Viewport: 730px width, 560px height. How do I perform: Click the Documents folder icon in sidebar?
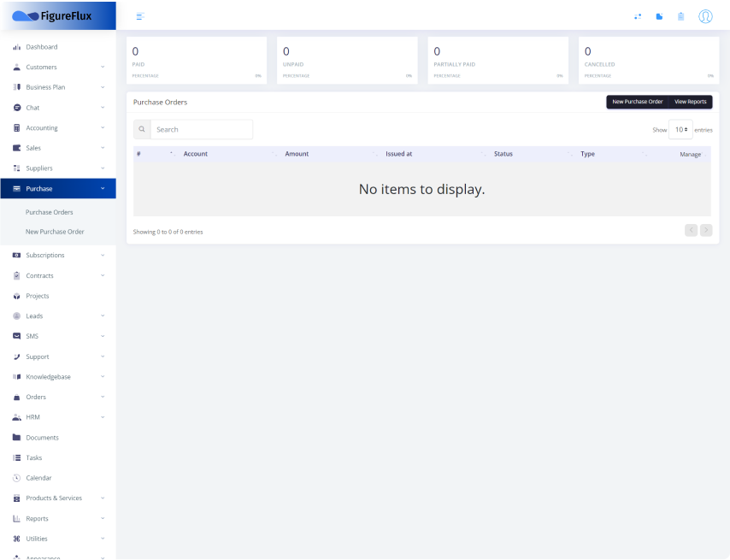pos(17,438)
